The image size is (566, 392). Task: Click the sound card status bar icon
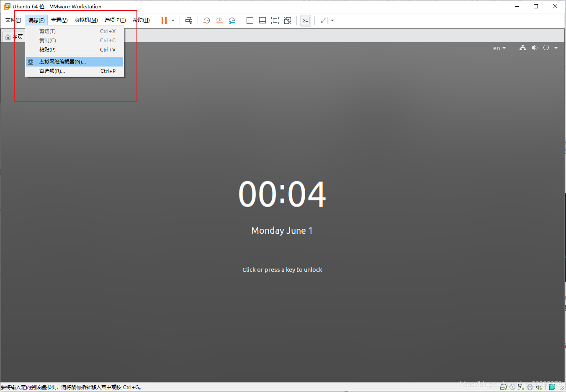[x=539, y=387]
